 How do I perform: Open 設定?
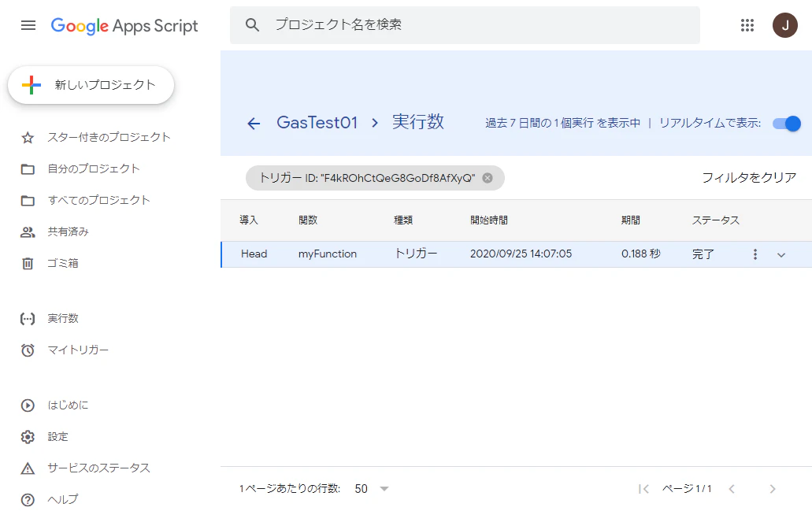point(57,436)
